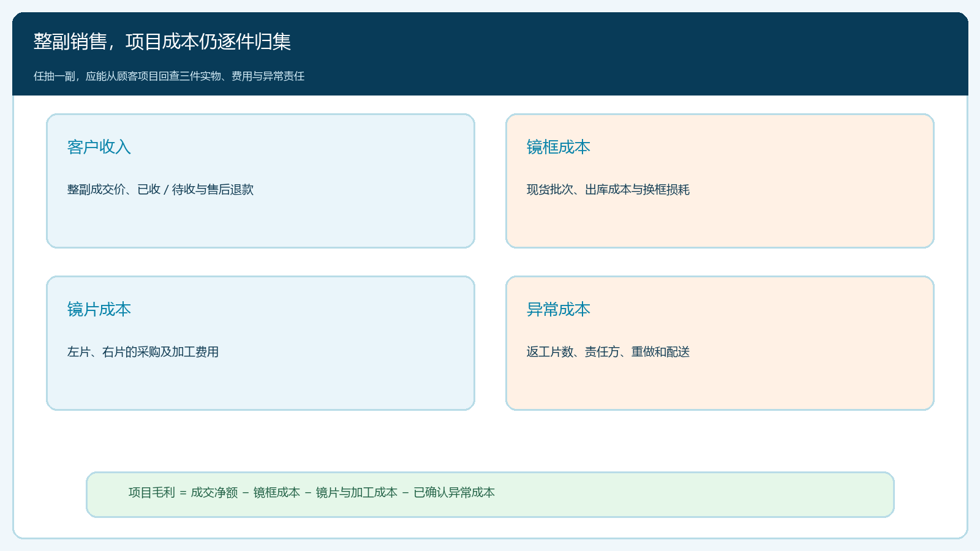Click the 镜片成本 card heading
The height and width of the screenshot is (551, 980).
point(99,309)
